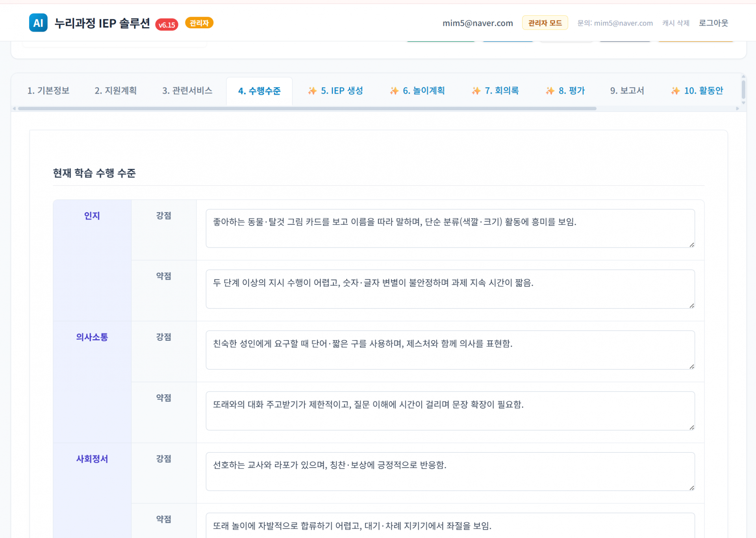
Task: Switch to the 2. 지원계획 tab
Action: (116, 91)
